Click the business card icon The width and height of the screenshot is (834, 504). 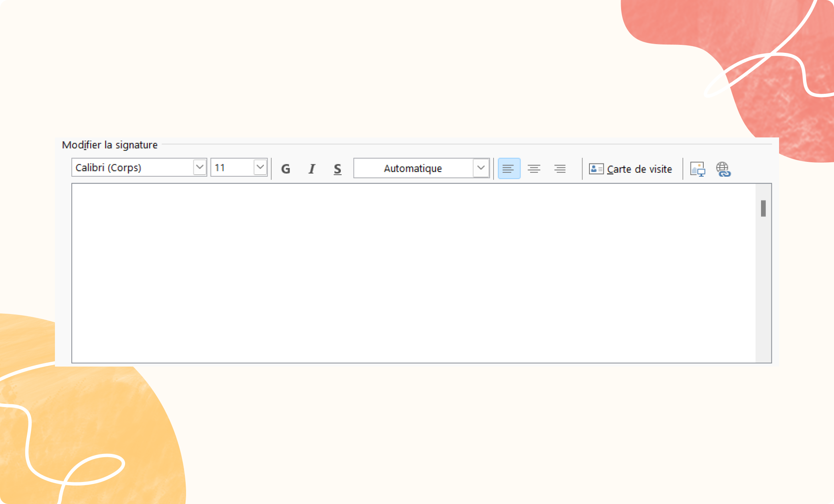596,169
